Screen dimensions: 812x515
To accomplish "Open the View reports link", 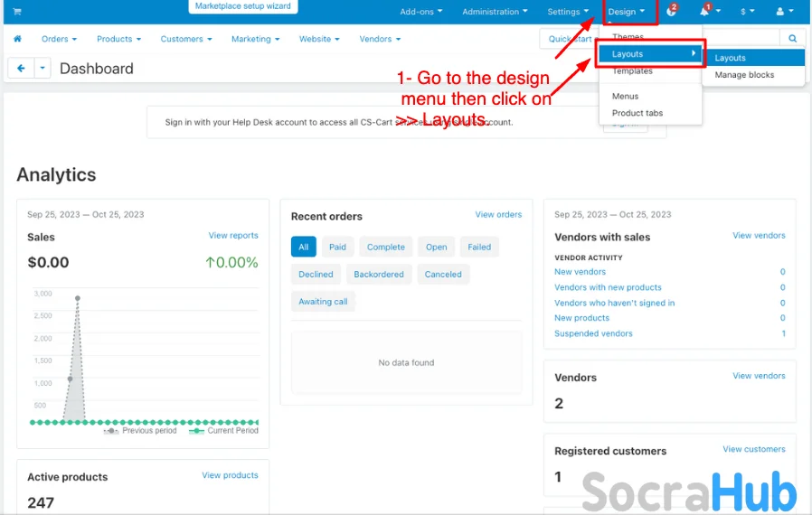I will [x=233, y=236].
